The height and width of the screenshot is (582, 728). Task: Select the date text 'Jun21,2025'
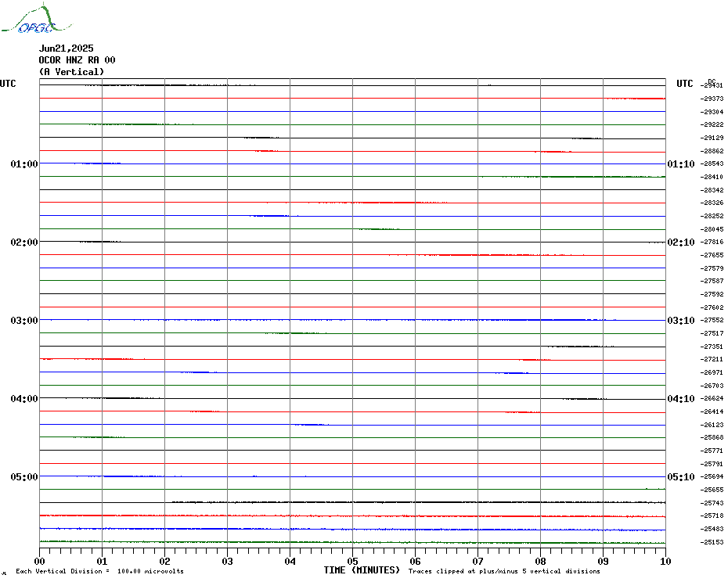click(x=66, y=48)
